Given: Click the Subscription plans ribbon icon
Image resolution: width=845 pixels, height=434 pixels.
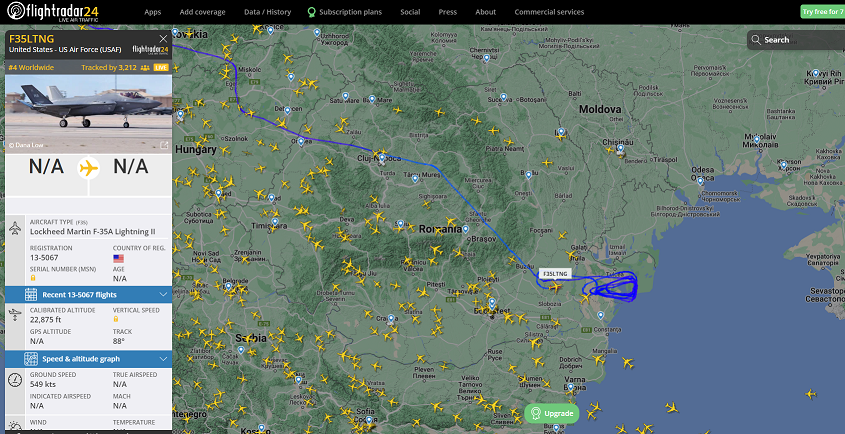Looking at the screenshot, I should coord(311,12).
